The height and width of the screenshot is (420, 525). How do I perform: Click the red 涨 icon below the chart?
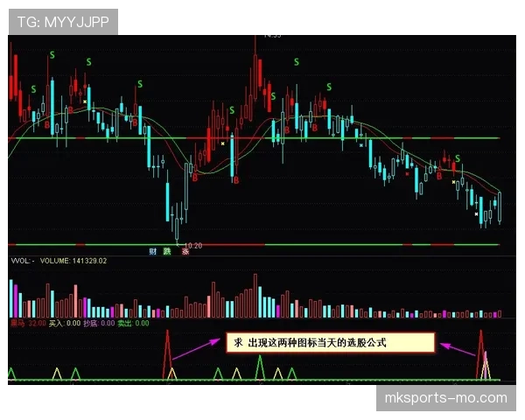tap(185, 251)
